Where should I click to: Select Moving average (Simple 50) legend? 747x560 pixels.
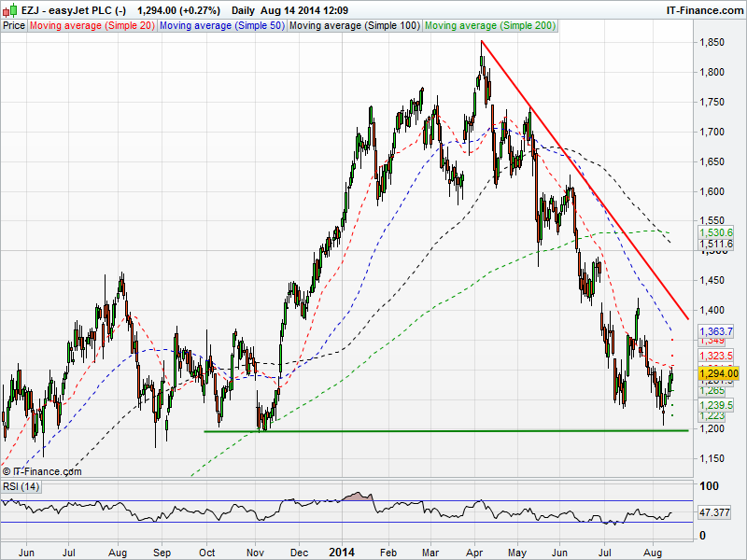tap(222, 26)
